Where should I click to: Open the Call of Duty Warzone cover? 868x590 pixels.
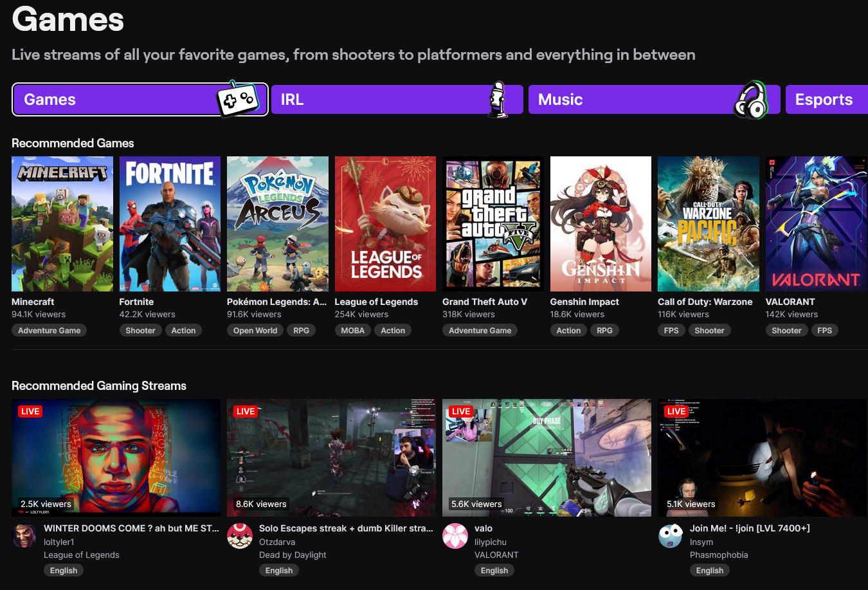pyautogui.click(x=709, y=224)
